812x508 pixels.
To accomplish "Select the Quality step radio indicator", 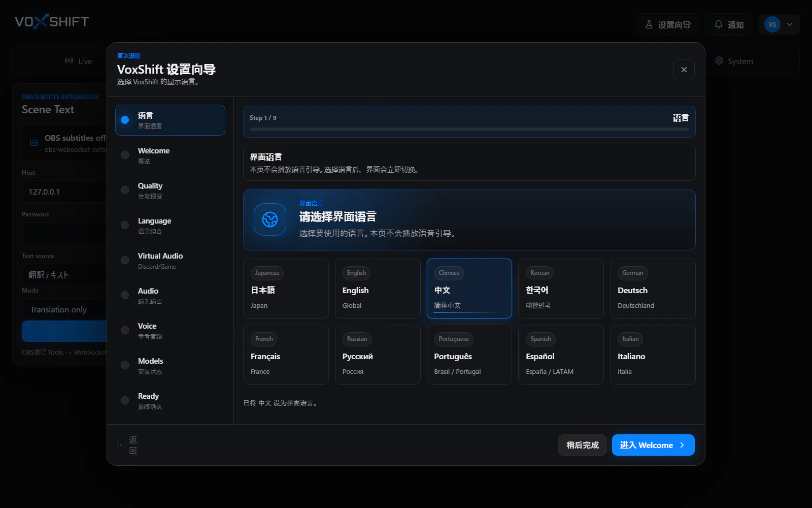I will (125, 190).
